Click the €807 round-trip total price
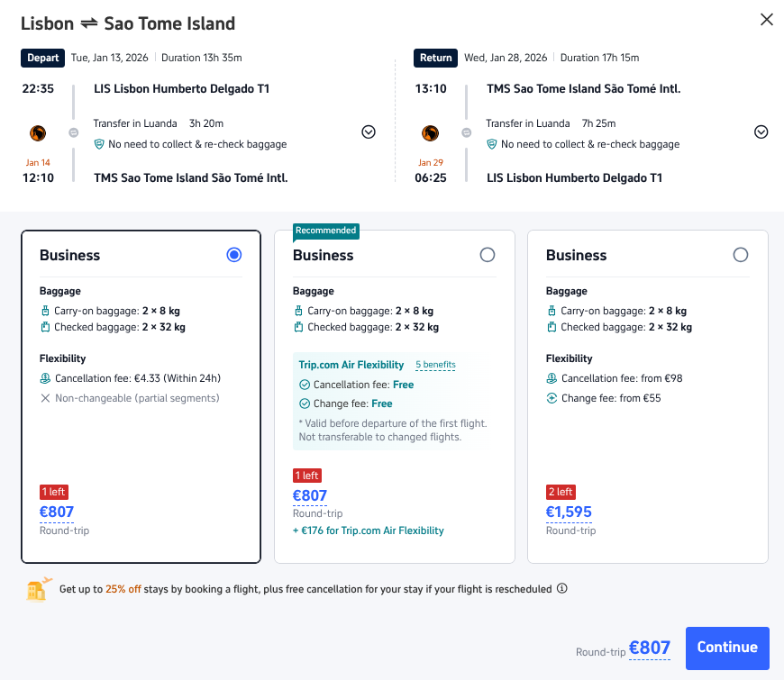Viewport: 784px width, 680px height. (649, 648)
